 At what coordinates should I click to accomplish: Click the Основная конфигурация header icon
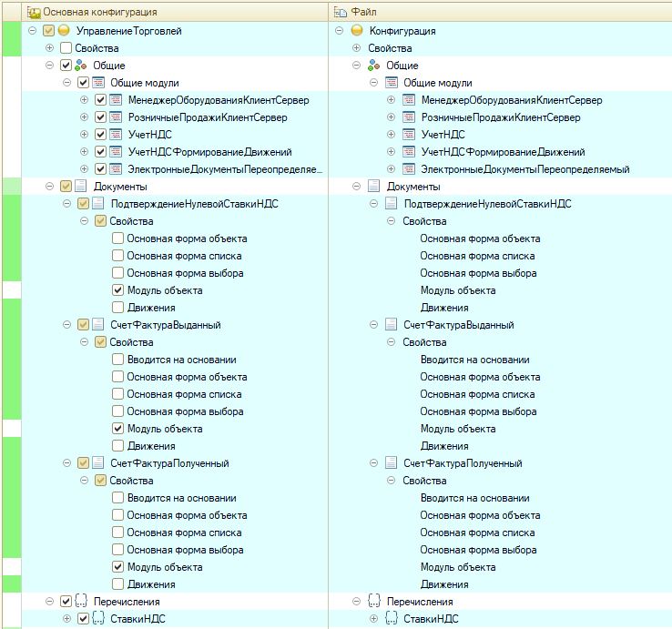34,12
